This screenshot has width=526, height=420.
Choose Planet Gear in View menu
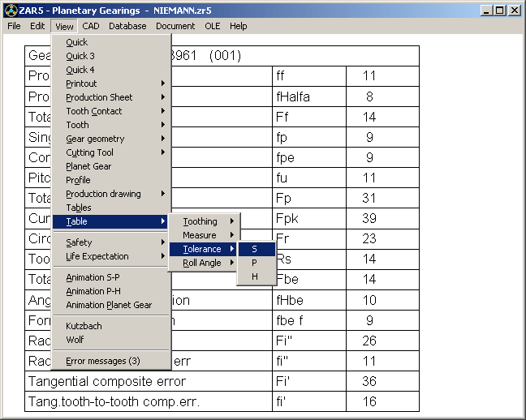88,166
